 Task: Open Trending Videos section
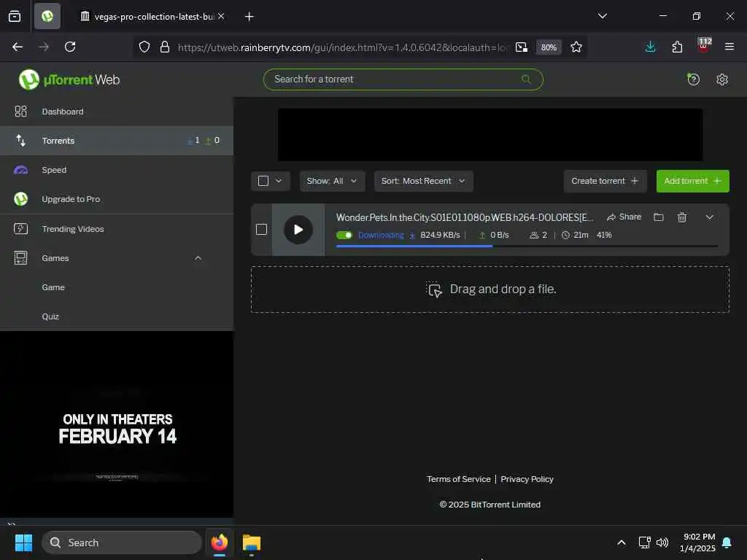(117, 229)
